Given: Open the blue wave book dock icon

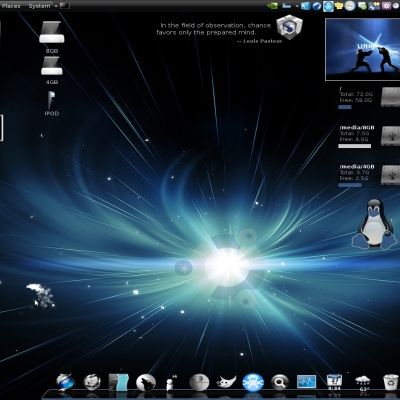Looking at the screenshot, I should pos(119,382).
